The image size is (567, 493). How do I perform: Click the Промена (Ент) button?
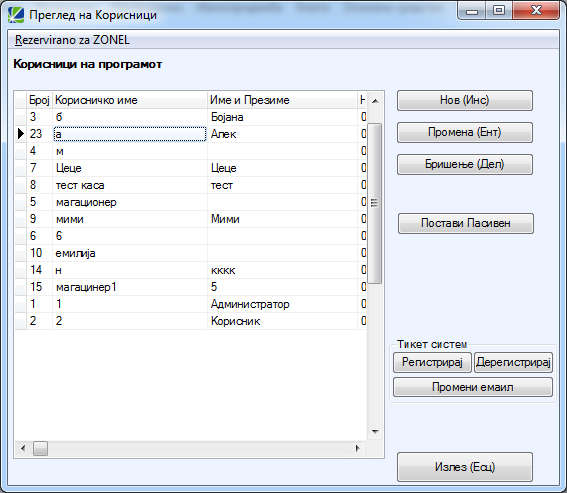[x=465, y=132]
